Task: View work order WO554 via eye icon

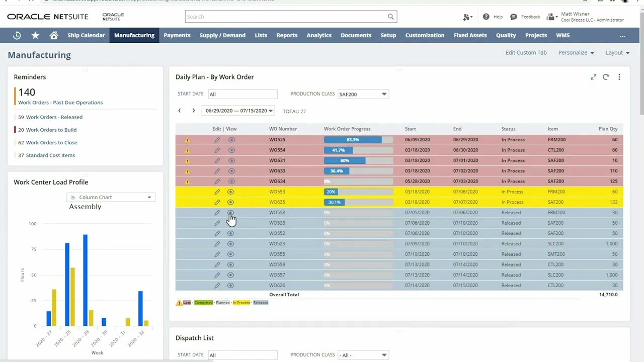Action: click(x=231, y=150)
